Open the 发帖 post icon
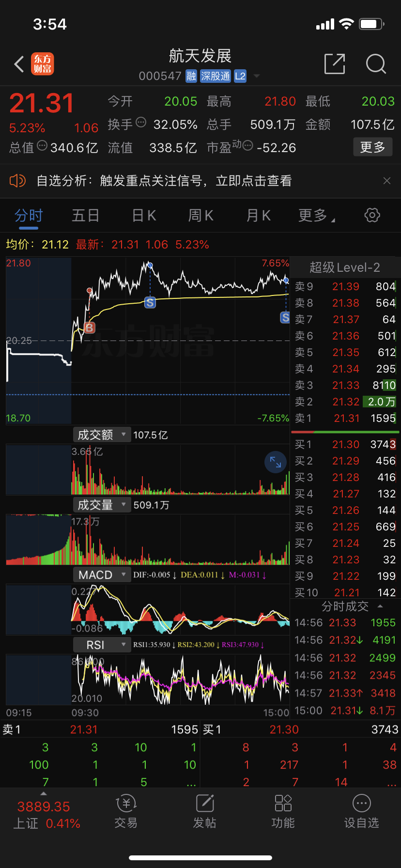 point(204,811)
